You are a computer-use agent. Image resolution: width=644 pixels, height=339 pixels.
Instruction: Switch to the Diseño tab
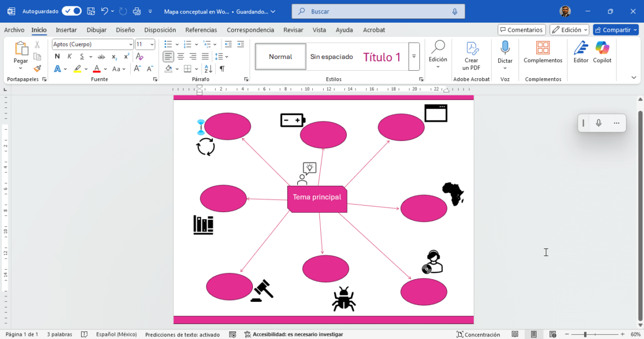point(125,30)
